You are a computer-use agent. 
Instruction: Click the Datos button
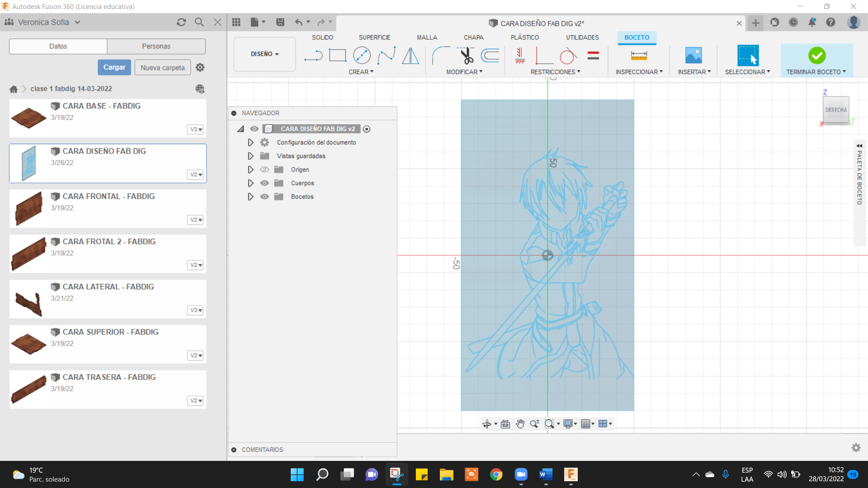[x=58, y=46]
